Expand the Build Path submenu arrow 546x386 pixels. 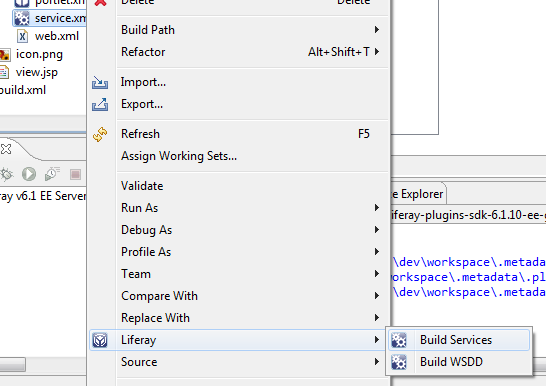(x=376, y=30)
